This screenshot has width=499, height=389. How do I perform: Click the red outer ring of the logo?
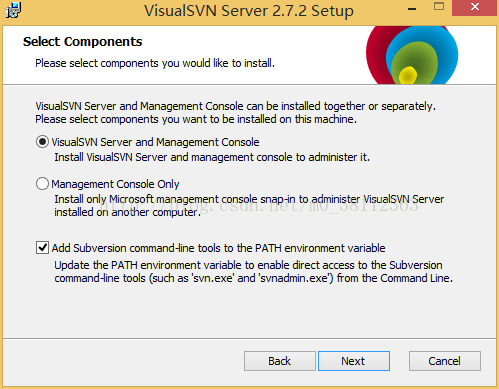[375, 55]
